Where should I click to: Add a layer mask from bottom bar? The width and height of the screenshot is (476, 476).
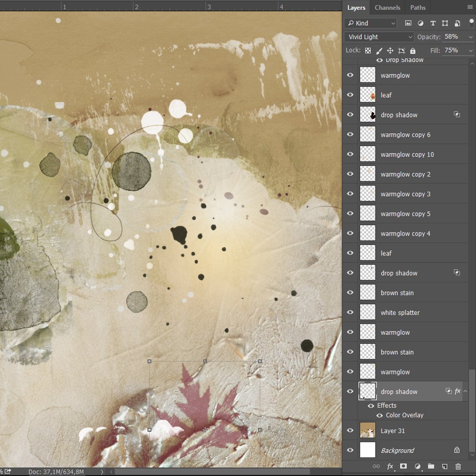[403, 466]
